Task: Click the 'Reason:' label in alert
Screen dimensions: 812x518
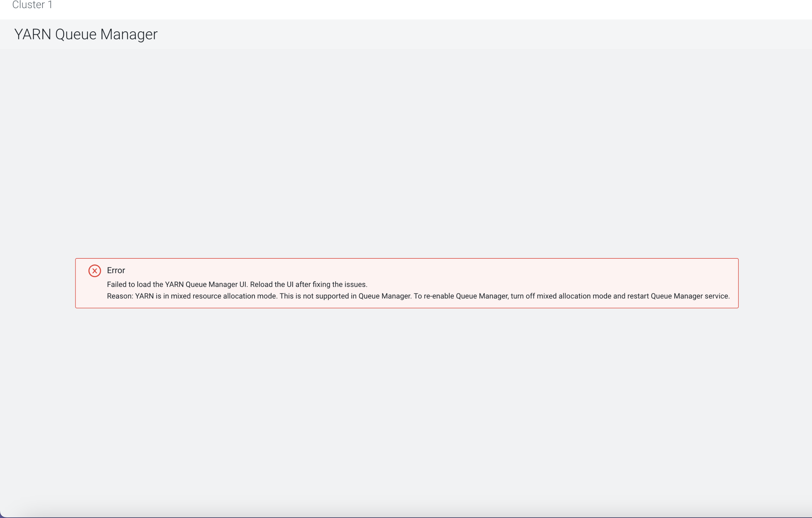Action: (120, 296)
